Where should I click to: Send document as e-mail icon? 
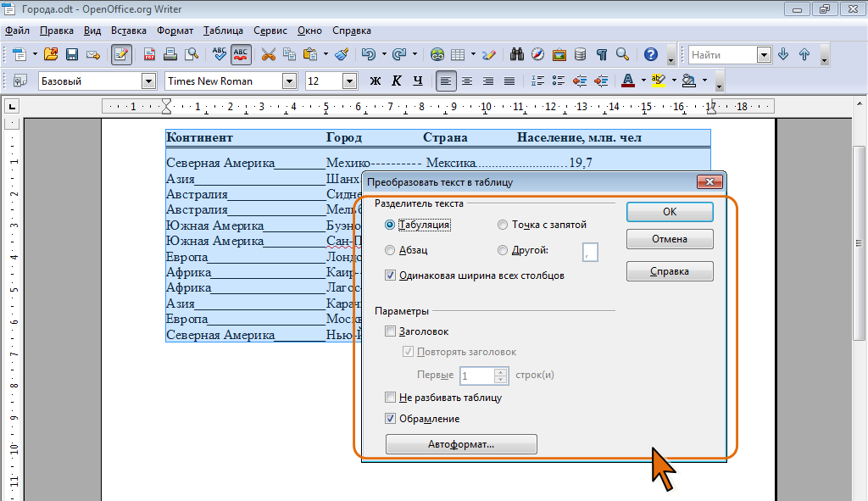click(x=93, y=54)
